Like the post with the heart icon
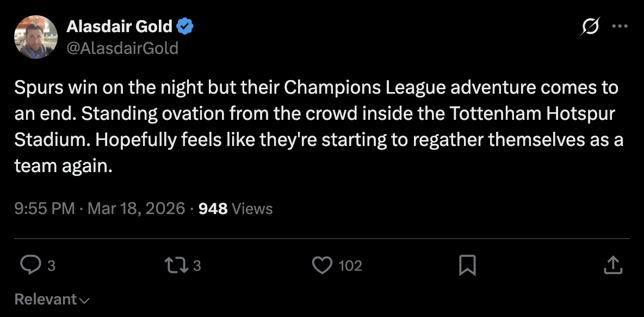 322,265
